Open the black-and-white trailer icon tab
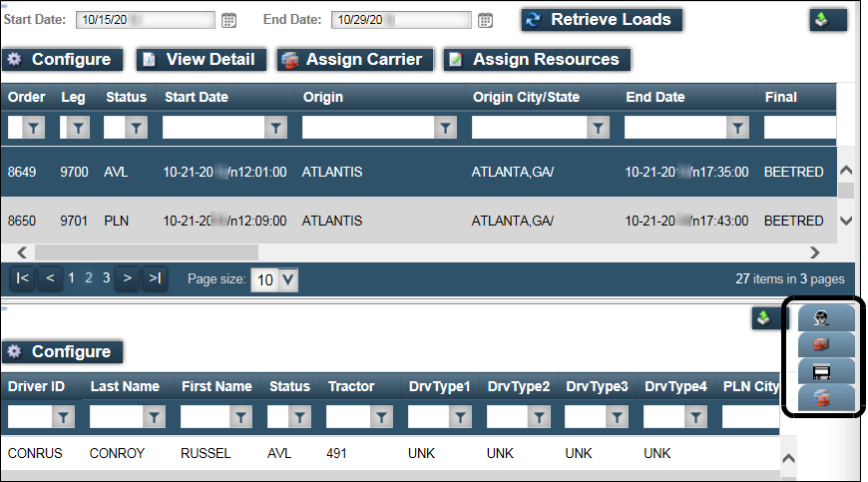868x482 pixels. point(826,371)
